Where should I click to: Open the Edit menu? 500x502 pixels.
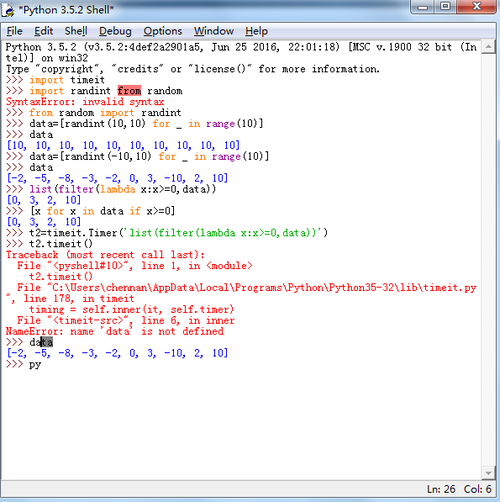point(43,31)
